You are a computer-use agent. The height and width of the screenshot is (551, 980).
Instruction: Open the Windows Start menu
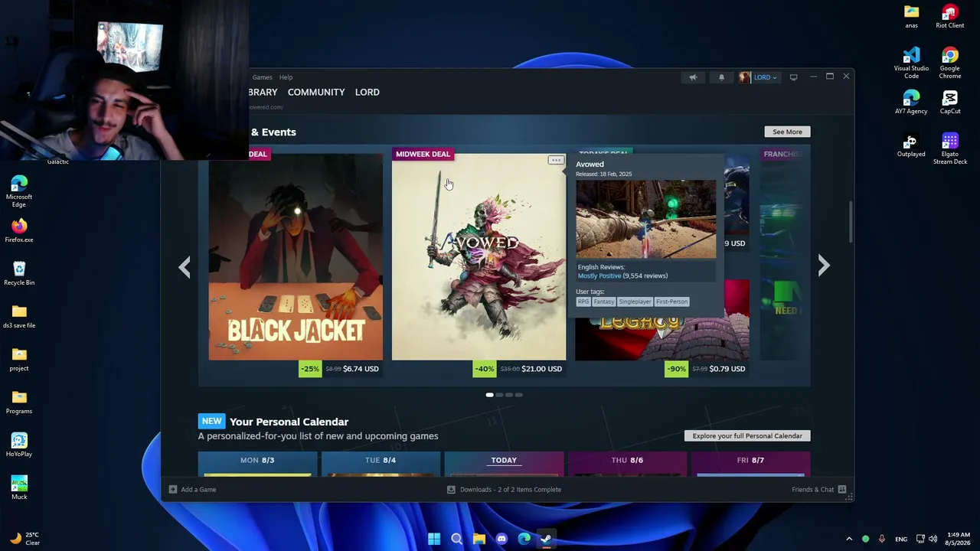point(434,539)
